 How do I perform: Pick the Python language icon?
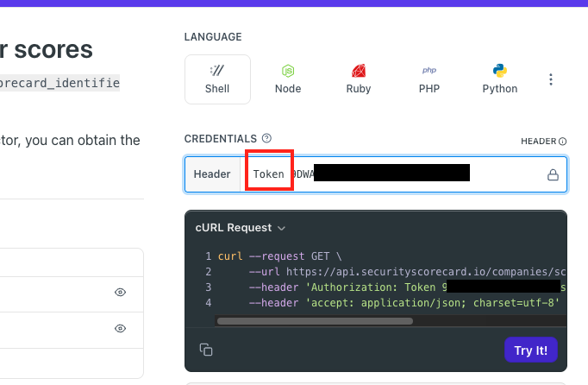(x=500, y=79)
